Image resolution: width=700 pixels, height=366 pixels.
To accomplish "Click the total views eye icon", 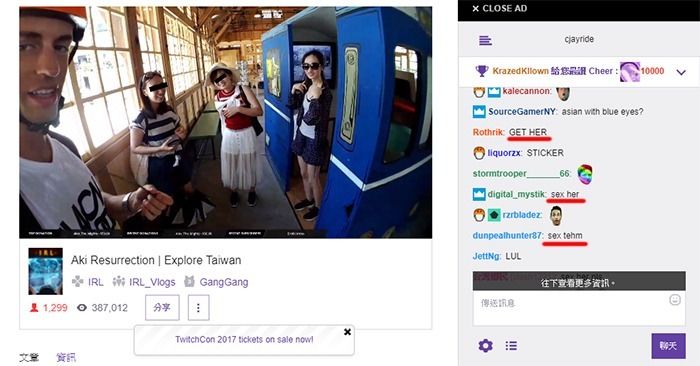I will pyautogui.click(x=82, y=308).
